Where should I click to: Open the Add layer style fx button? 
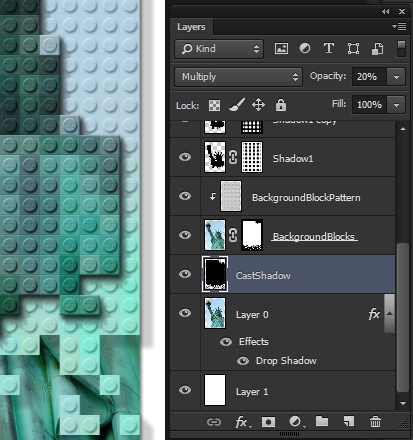click(243, 423)
